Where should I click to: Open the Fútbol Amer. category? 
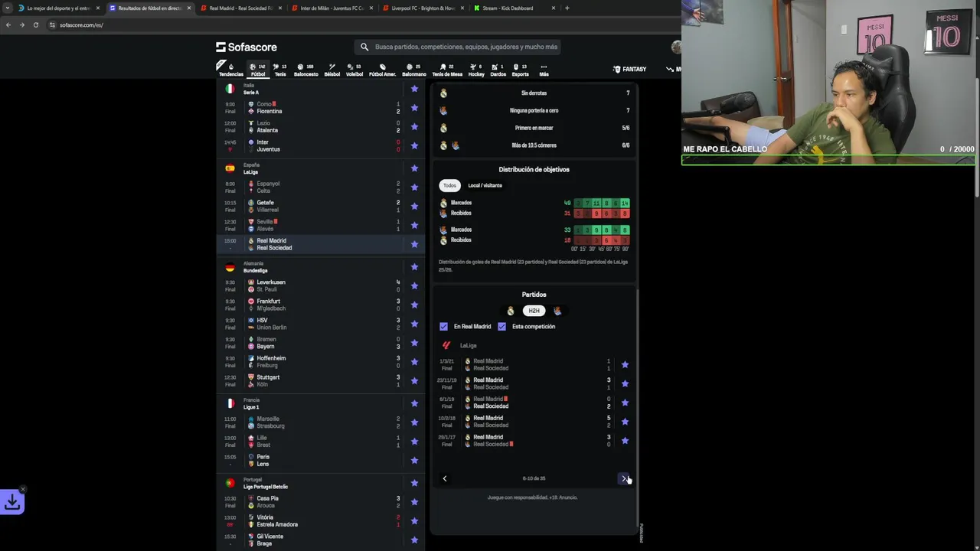tap(382, 70)
